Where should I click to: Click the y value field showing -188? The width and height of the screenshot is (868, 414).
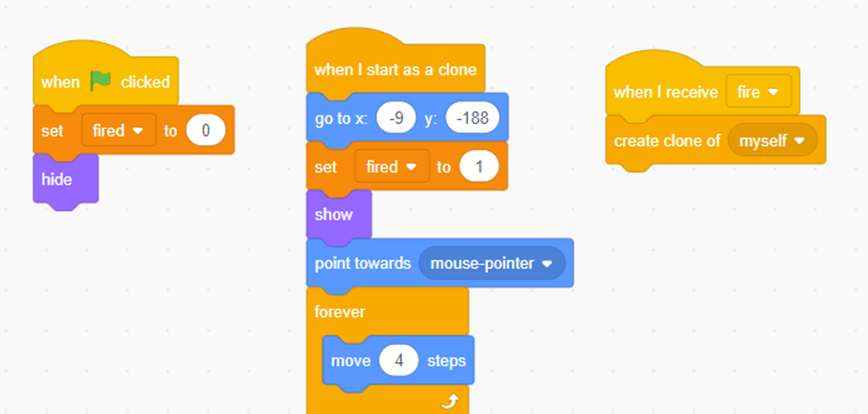(x=472, y=119)
